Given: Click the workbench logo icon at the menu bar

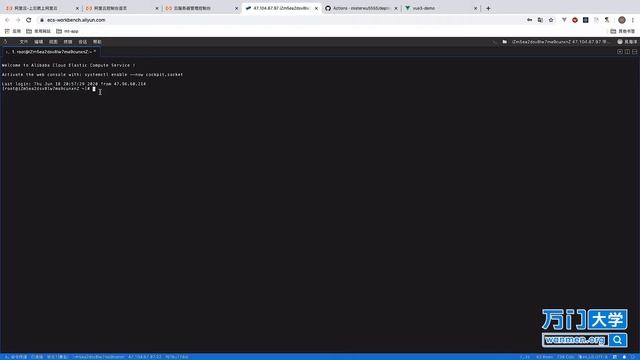Looking at the screenshot, I should point(5,42).
